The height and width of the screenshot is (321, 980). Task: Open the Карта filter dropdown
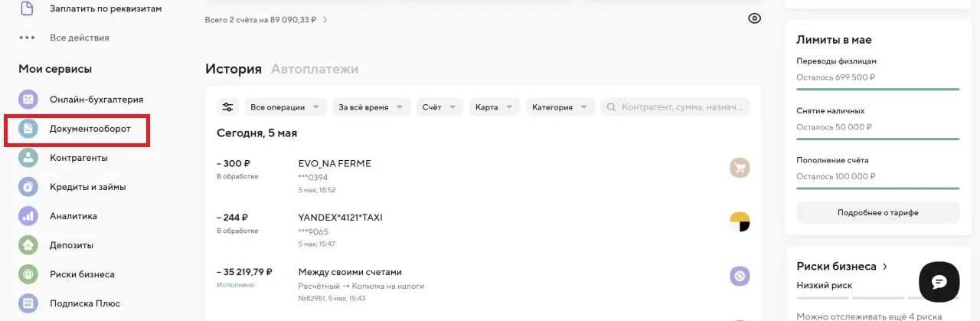point(494,107)
